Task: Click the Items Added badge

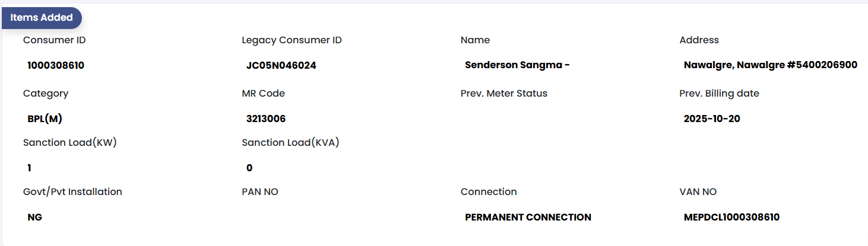Action: tap(42, 18)
